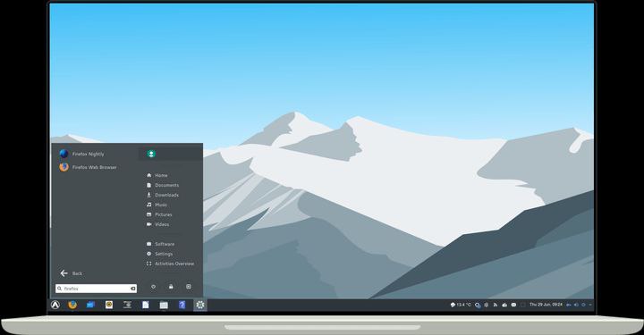This screenshot has height=335, width=644.
Task: Click the power off button in menu
Action: (x=153, y=287)
